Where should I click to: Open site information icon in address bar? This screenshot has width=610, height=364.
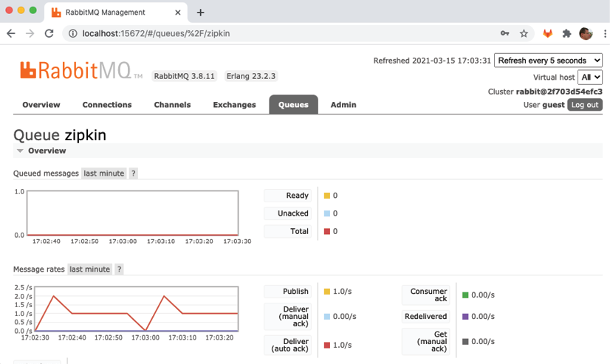(73, 33)
